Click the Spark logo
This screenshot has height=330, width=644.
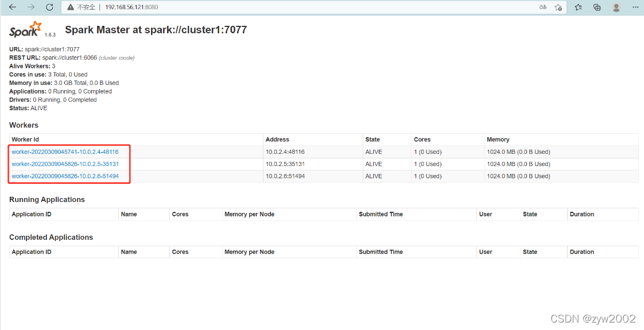[x=25, y=29]
